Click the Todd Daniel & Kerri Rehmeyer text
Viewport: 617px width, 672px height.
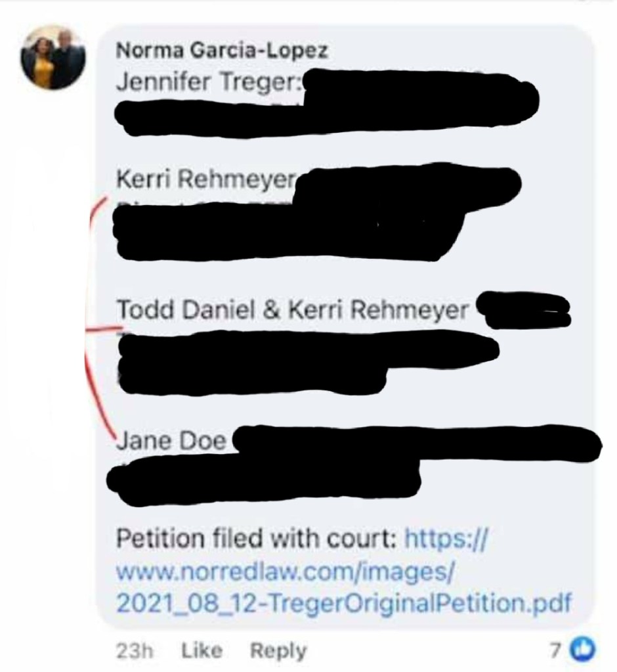pos(293,308)
